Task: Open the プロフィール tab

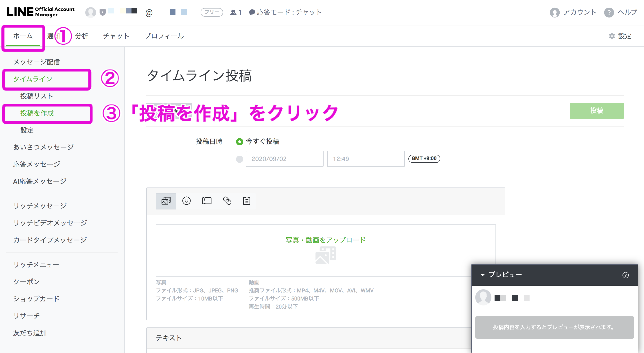Action: coord(164,36)
